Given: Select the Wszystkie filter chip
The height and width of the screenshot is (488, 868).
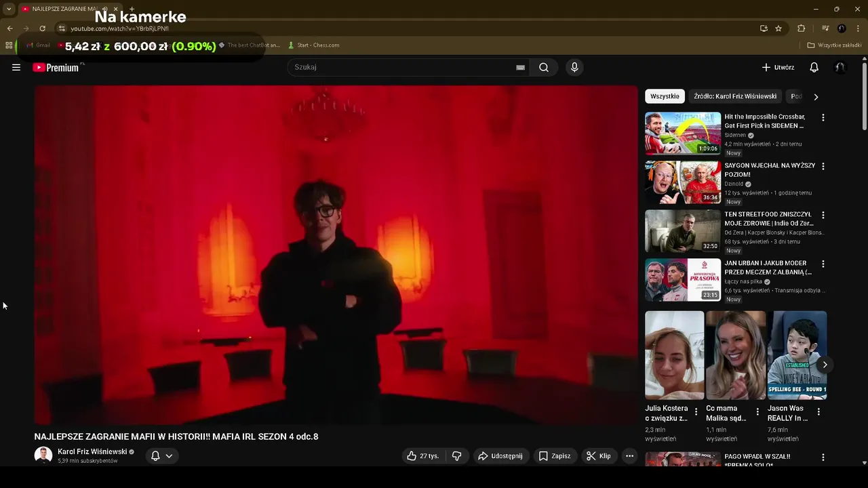Looking at the screenshot, I should (x=665, y=96).
